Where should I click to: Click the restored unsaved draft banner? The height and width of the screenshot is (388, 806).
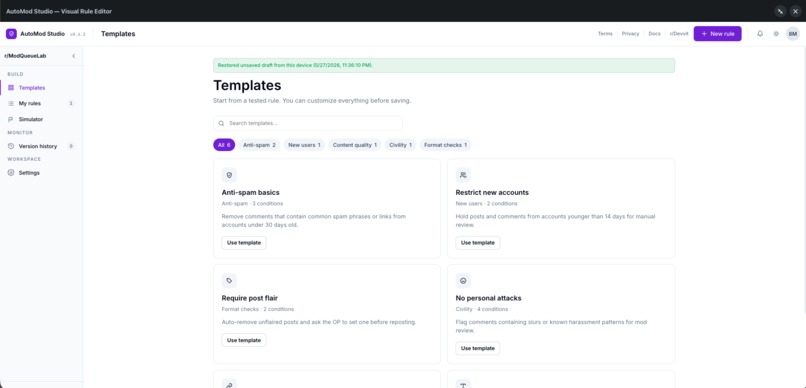point(444,65)
